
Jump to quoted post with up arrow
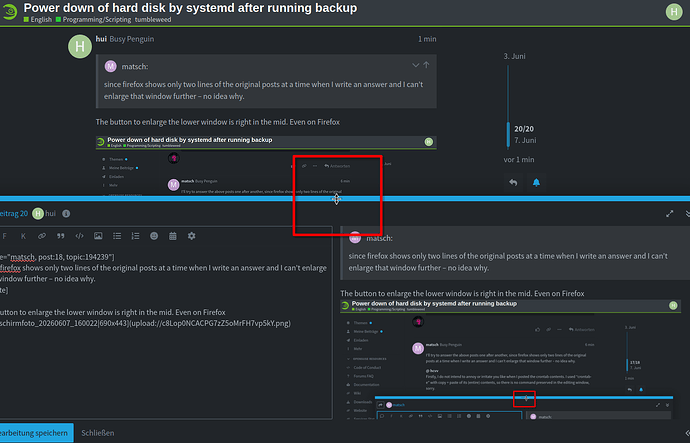point(426,65)
